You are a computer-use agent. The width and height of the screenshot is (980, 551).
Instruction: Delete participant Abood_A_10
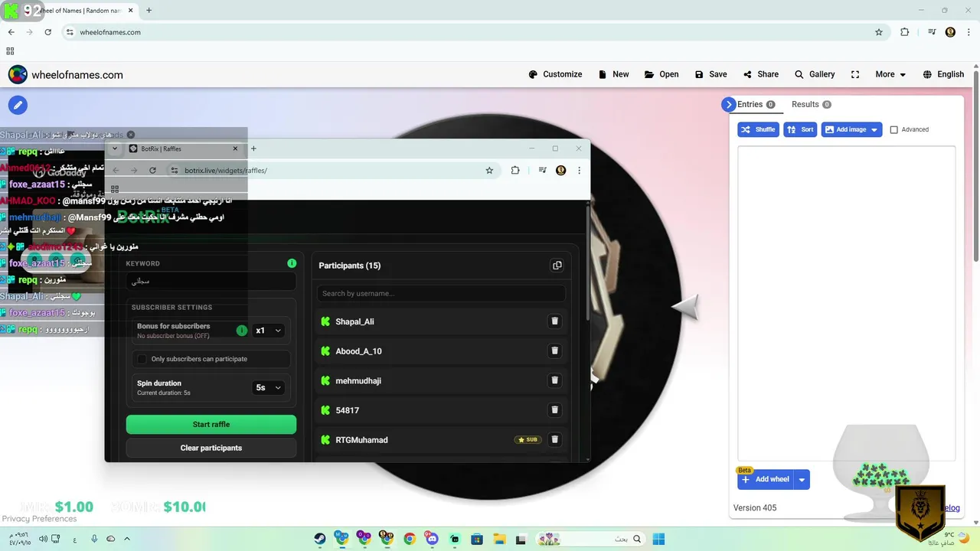(x=555, y=351)
